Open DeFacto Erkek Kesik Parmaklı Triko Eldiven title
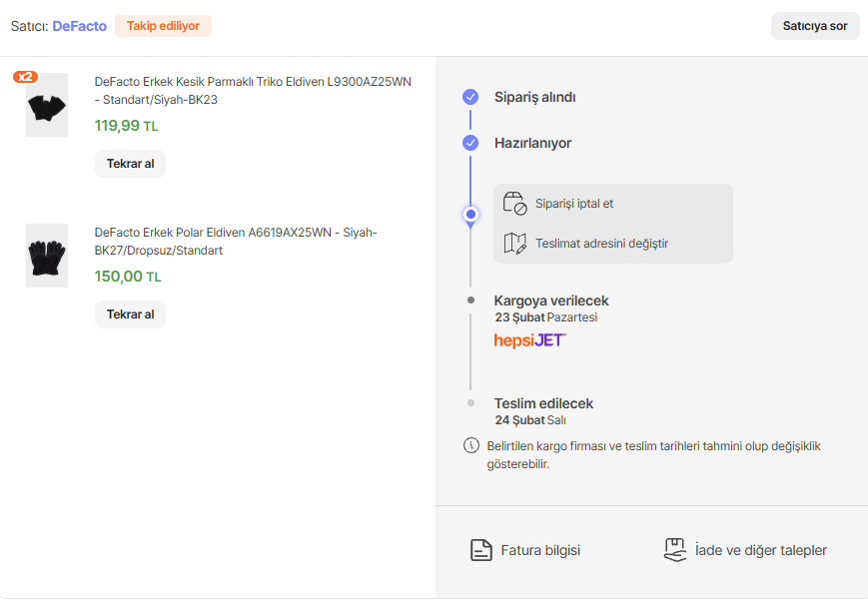This screenshot has height=606, width=868. coord(253,91)
